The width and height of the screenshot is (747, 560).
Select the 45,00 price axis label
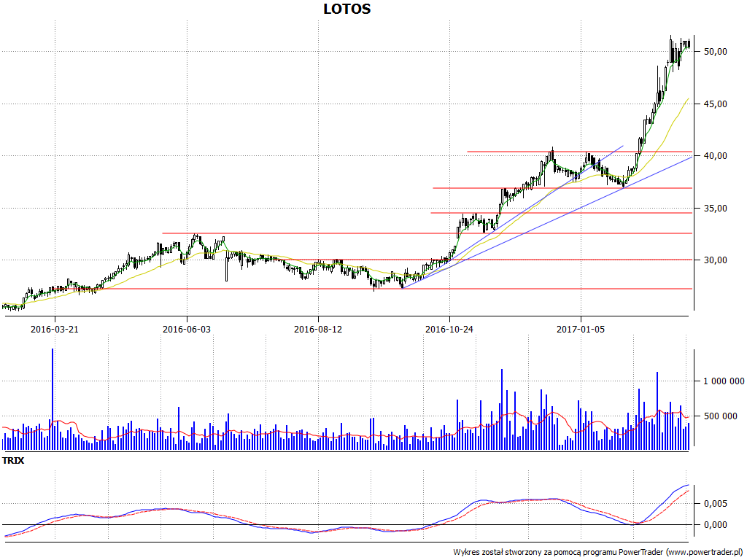coord(716,104)
